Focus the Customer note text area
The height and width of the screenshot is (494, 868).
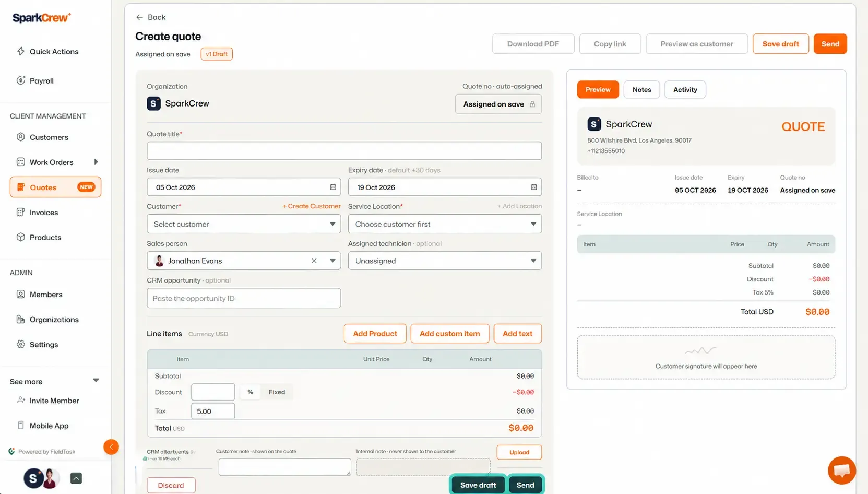(x=284, y=467)
